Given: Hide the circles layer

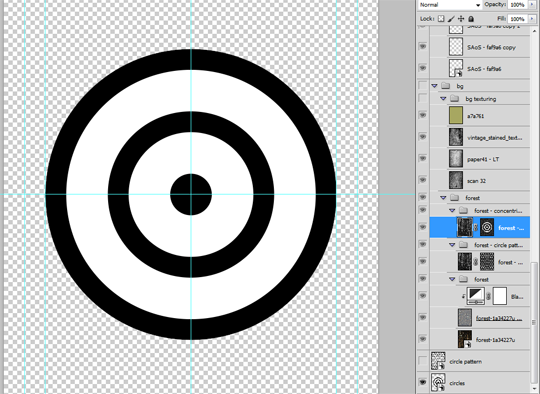Looking at the screenshot, I should point(423,382).
